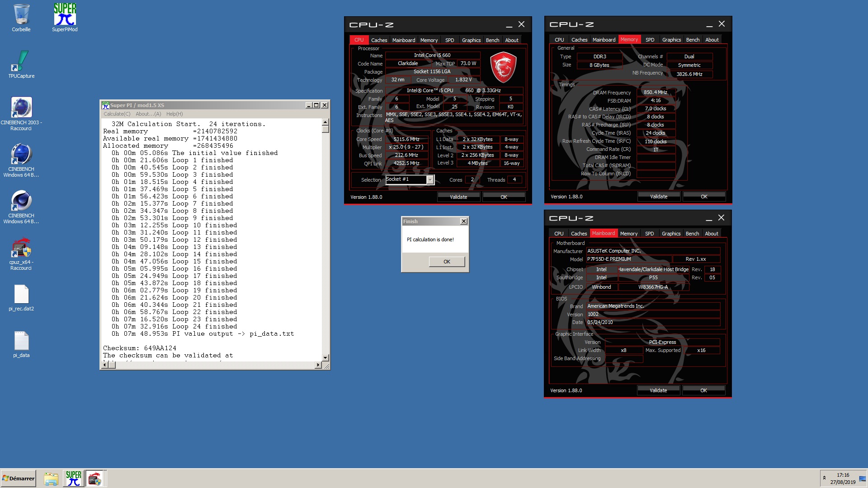Close the Finish dialog with X

pyautogui.click(x=463, y=221)
